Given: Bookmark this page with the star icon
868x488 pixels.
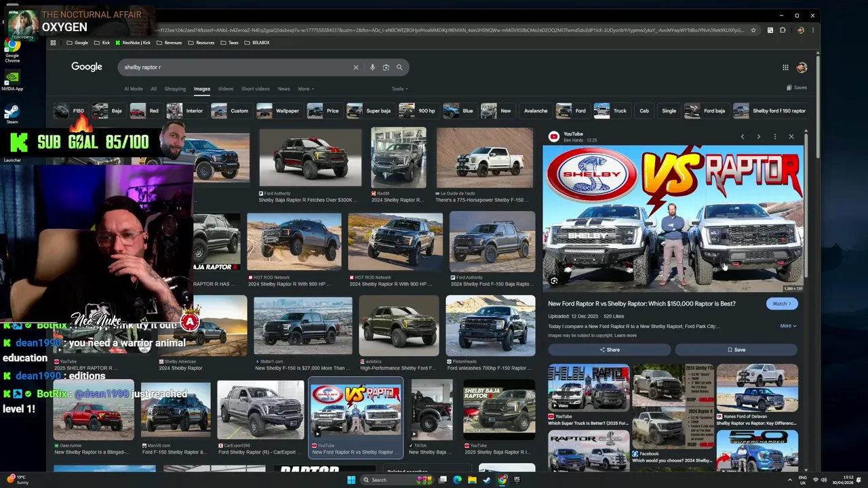Looking at the screenshot, I should (753, 30).
